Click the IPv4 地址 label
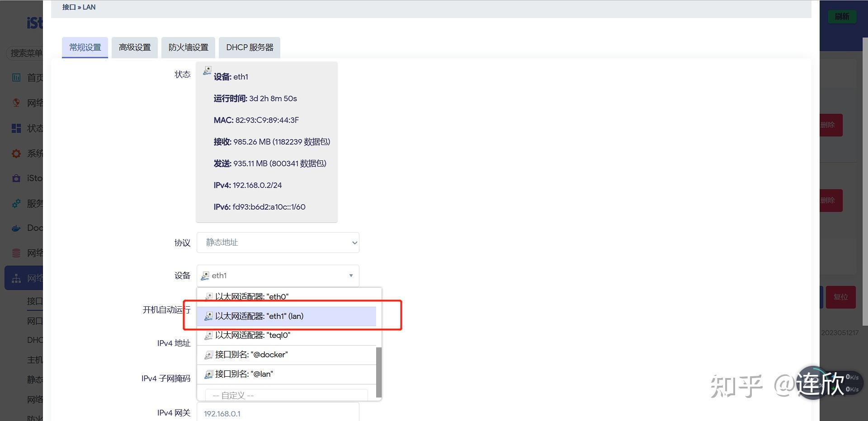 [x=174, y=343]
